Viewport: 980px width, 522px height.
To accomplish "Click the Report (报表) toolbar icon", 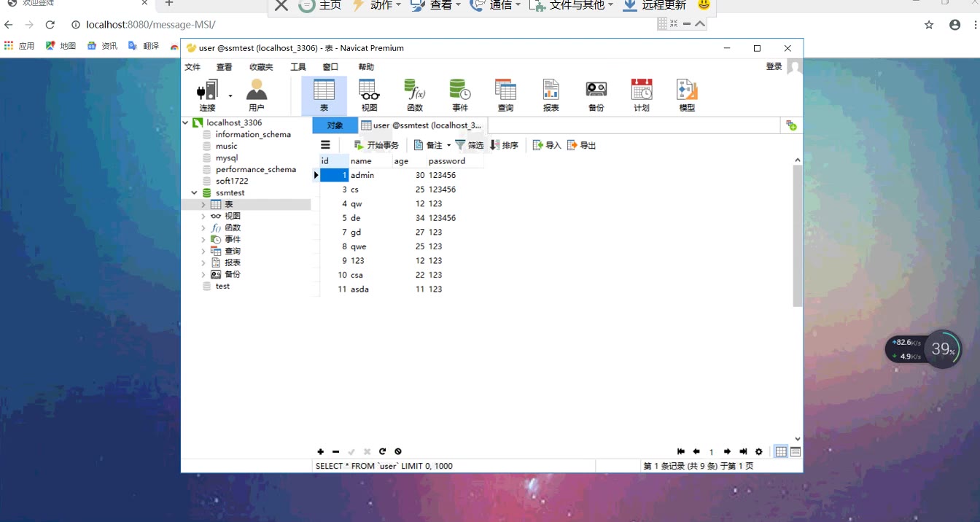I will click(x=551, y=90).
